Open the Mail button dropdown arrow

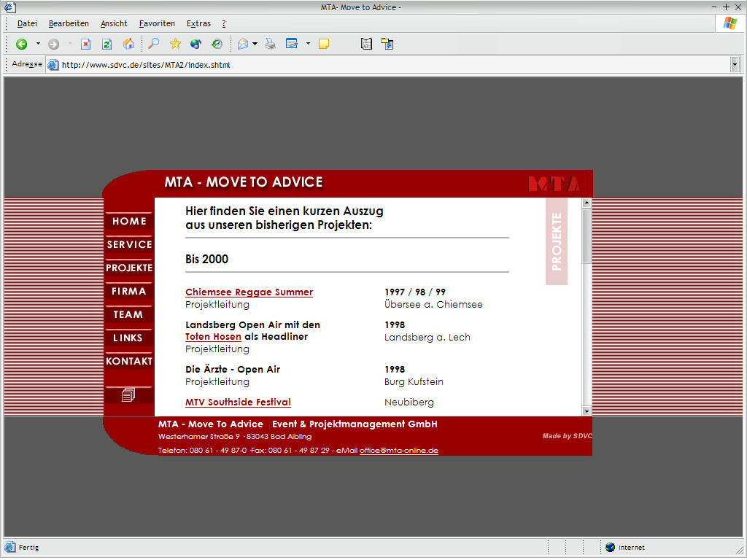click(x=255, y=44)
